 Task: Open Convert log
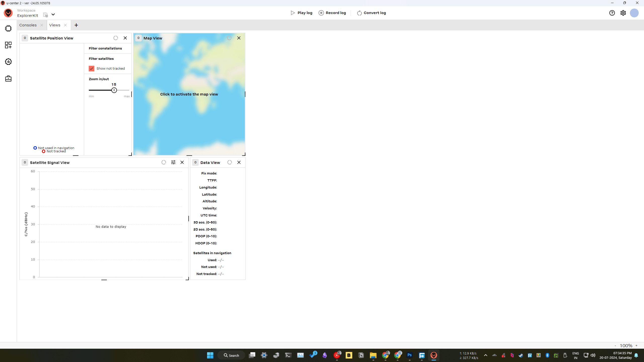(371, 13)
